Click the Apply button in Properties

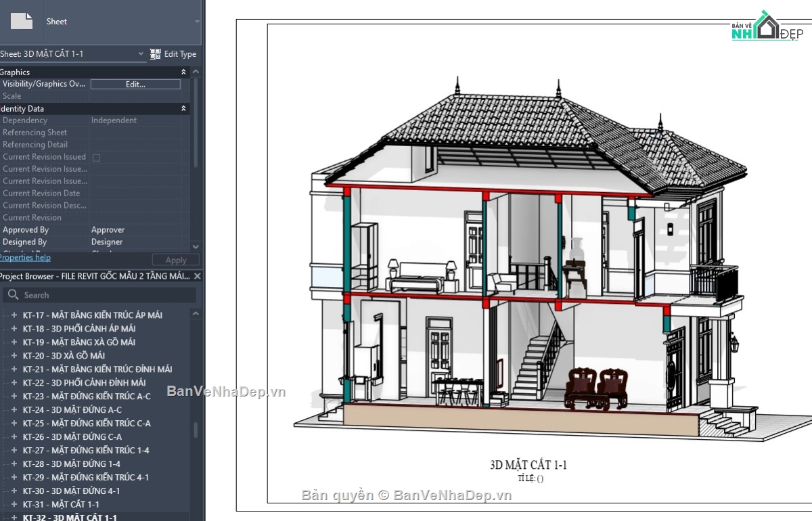[x=175, y=260]
